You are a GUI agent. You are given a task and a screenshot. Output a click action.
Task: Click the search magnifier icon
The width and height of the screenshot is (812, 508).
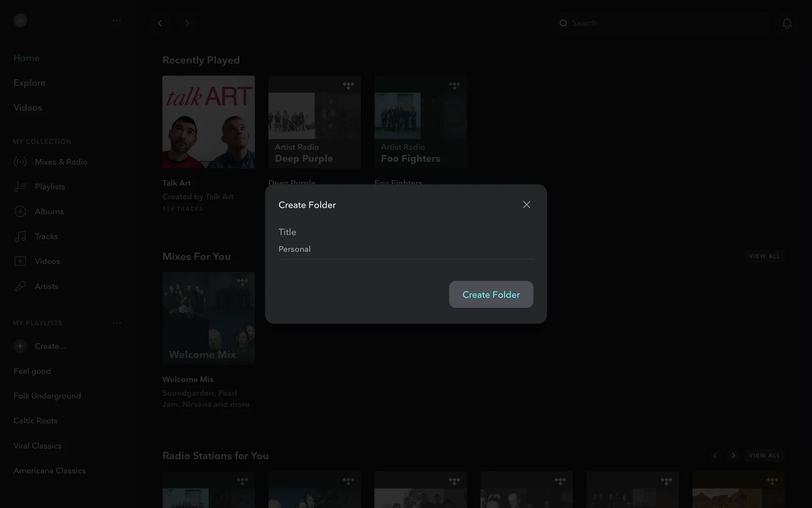(x=563, y=23)
